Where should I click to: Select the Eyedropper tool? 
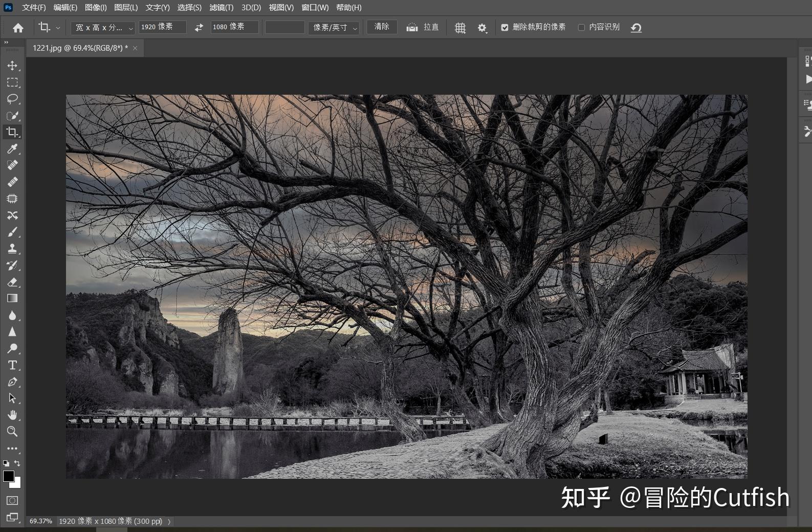[12, 149]
